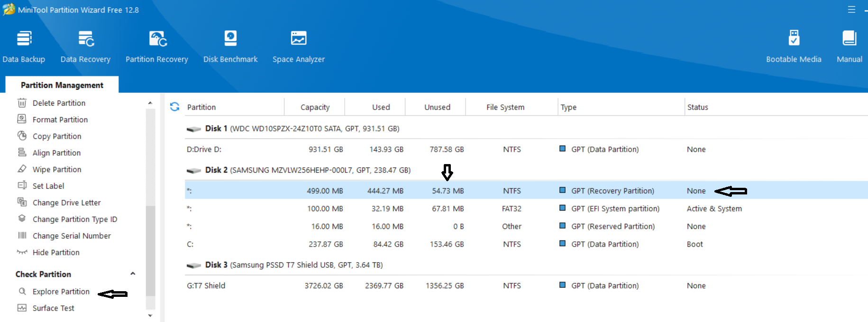This screenshot has width=868, height=322.
Task: Click the blue type swatch in the G: row
Action: tap(562, 285)
